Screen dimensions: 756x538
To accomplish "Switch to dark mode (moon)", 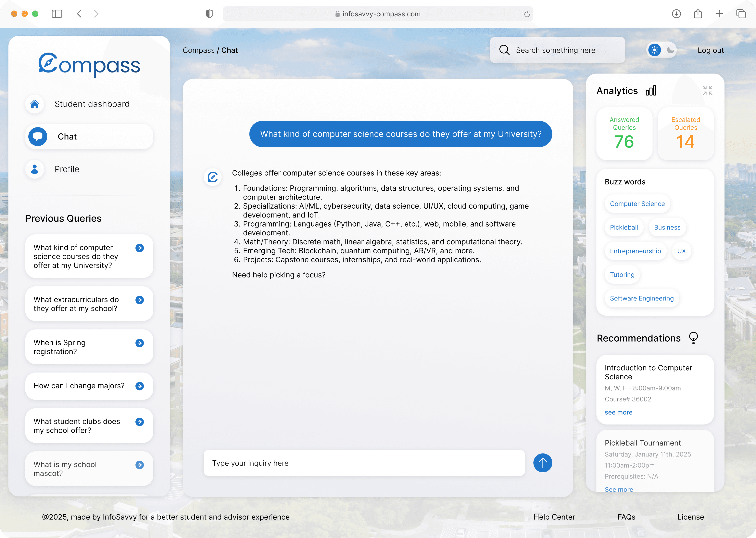I will tap(670, 50).
